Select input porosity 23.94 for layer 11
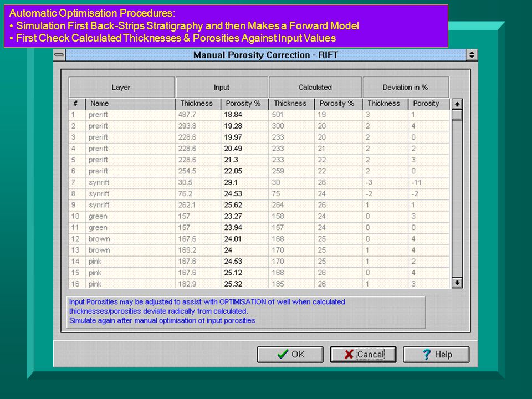This screenshot has height=399, width=532. 244,227
